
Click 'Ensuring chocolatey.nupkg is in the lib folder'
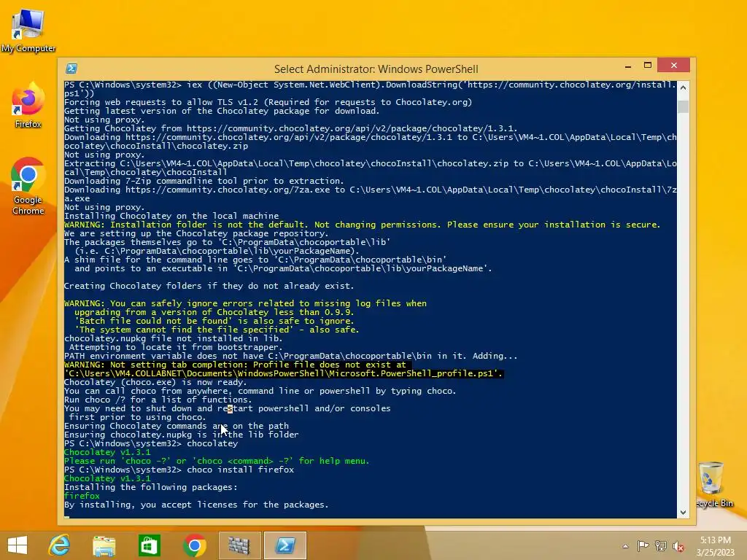(x=181, y=435)
